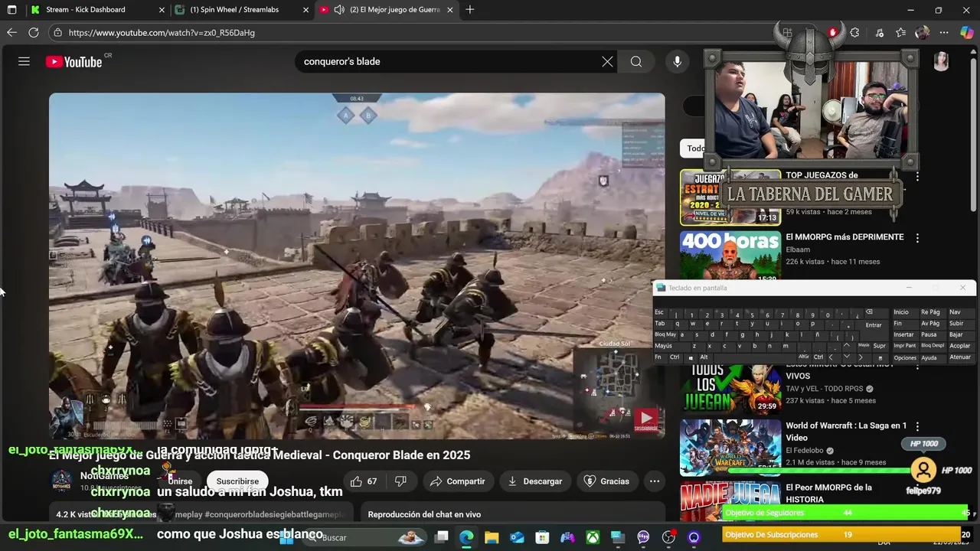Toggle the AltGr key on keyboard
Image resolution: width=980 pixels, height=551 pixels.
[x=803, y=357]
